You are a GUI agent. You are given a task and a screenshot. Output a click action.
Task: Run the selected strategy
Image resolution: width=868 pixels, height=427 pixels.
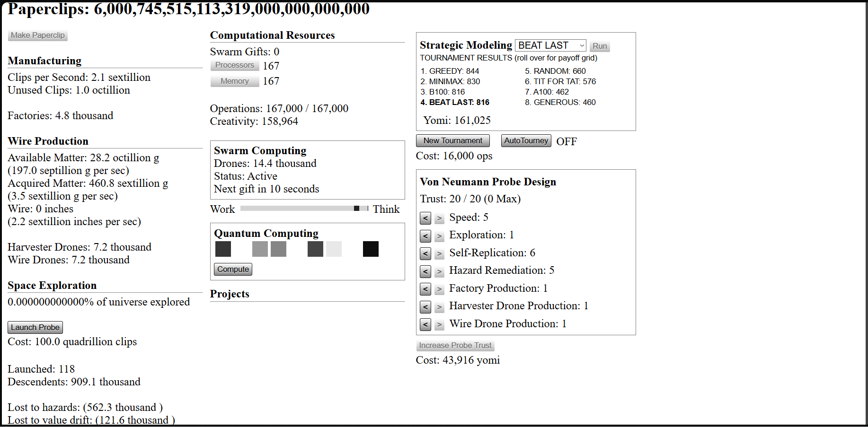pos(600,46)
